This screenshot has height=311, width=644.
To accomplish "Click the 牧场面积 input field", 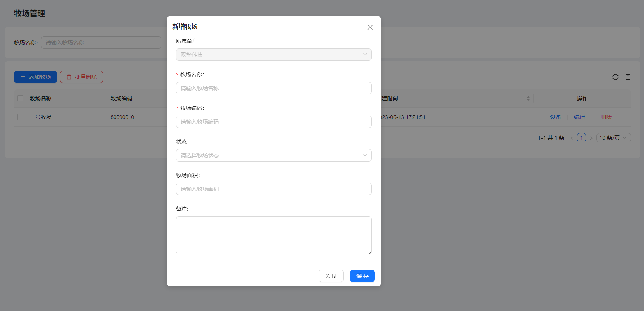I will pos(274,189).
